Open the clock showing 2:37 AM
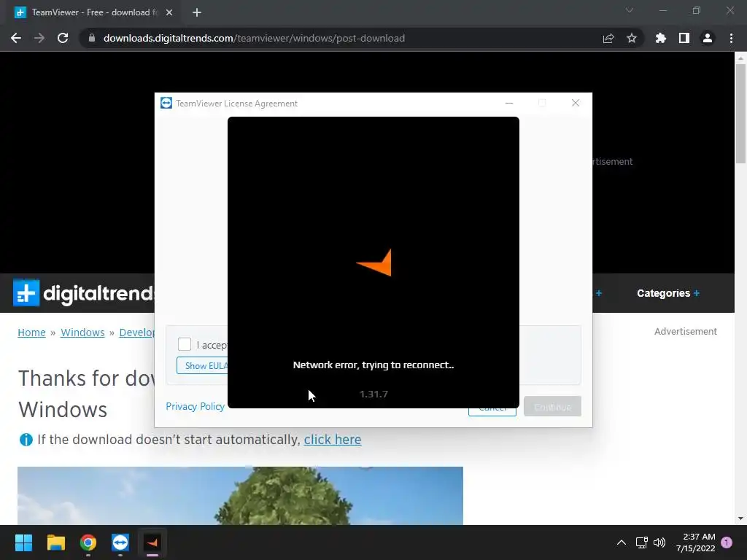747x560 pixels. (695, 542)
